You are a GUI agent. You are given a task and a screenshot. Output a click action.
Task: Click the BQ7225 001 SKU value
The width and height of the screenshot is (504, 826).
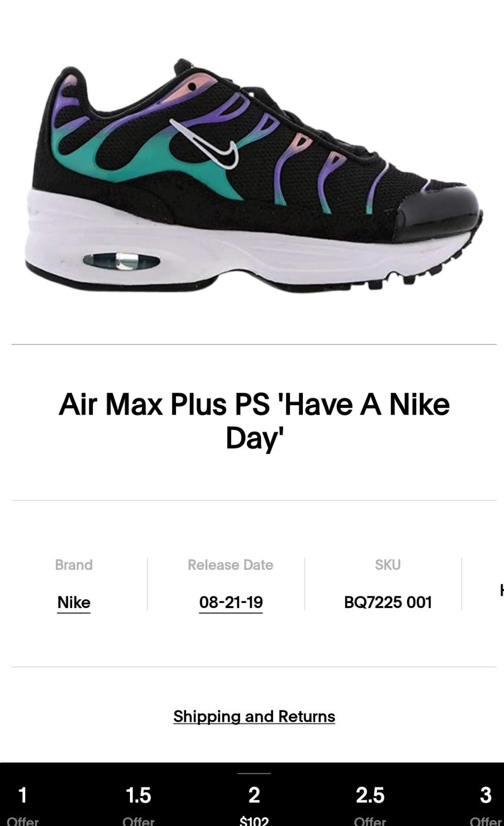point(387,602)
